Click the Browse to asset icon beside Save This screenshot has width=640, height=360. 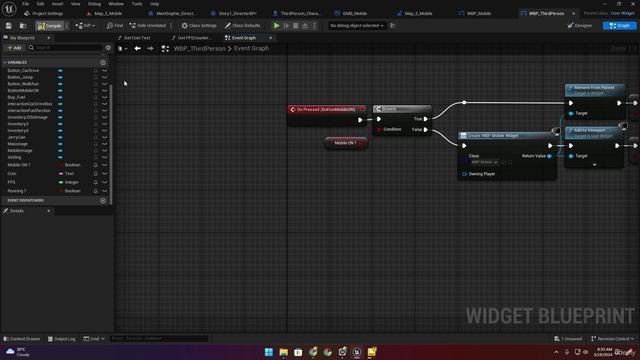pos(23,26)
